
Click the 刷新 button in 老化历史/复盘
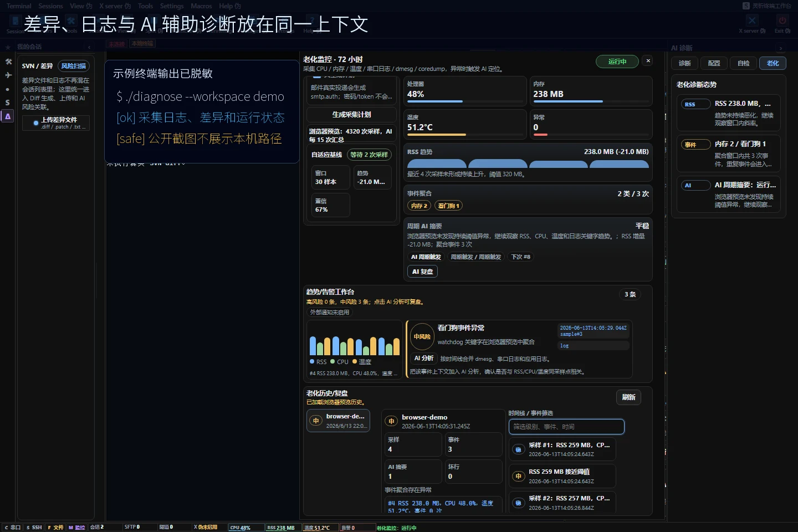coord(629,397)
